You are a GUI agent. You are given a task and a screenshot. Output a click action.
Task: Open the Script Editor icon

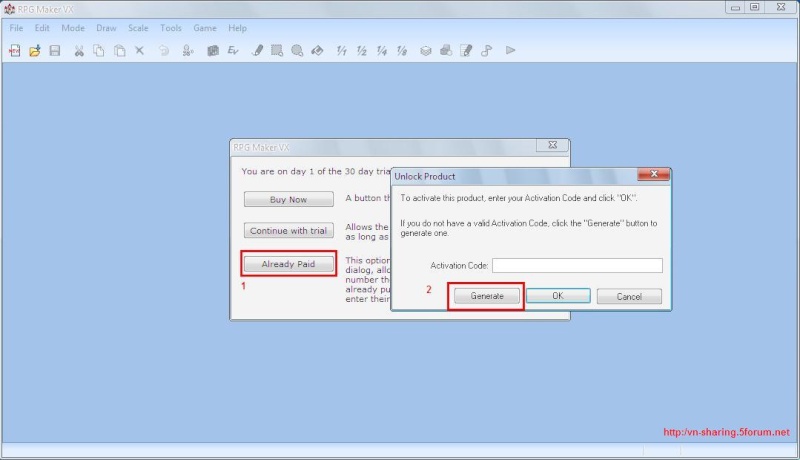(466, 50)
